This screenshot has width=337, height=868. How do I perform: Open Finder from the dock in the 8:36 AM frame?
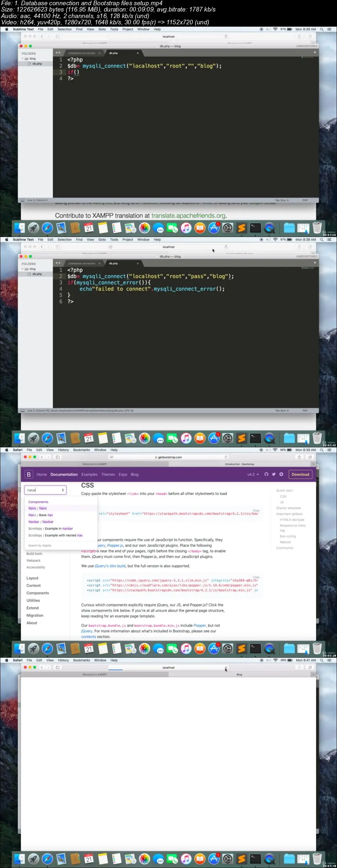pos(19,228)
